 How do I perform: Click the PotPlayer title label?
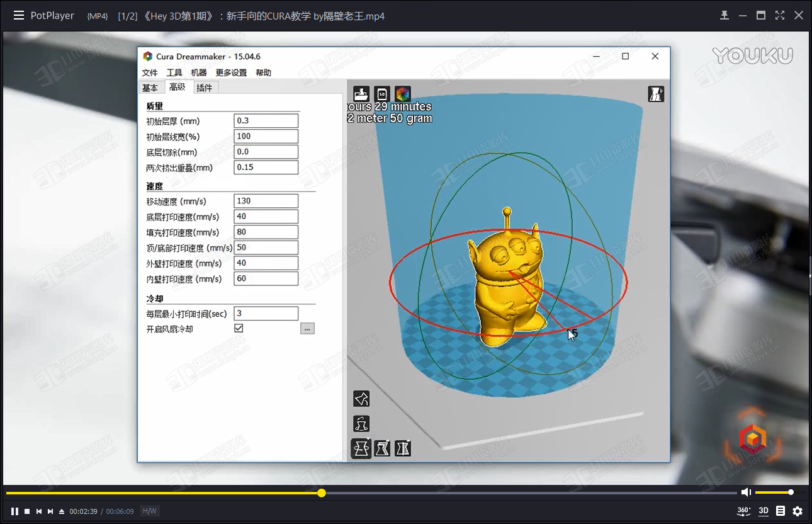(x=52, y=16)
